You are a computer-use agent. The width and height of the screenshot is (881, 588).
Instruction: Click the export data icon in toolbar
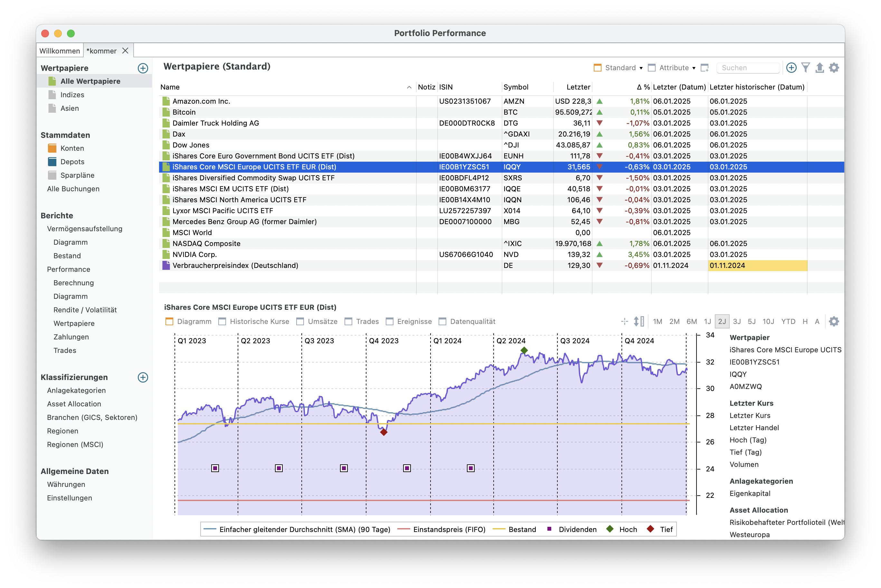click(x=819, y=68)
